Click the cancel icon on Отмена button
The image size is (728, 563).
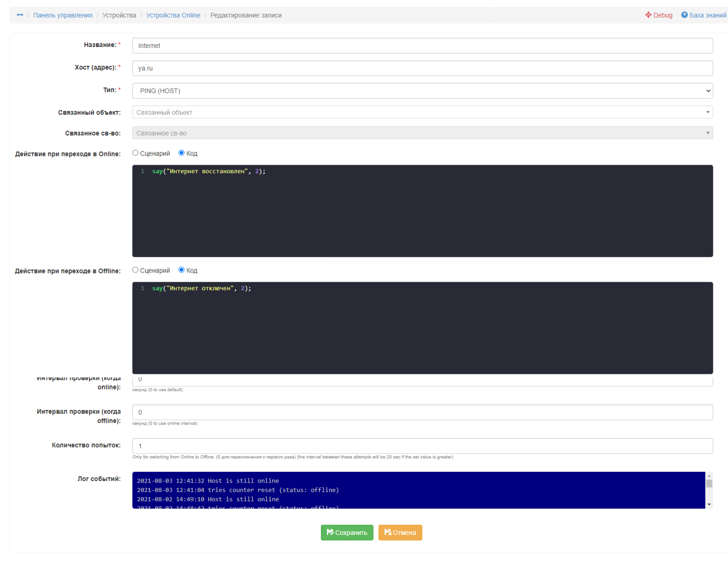[387, 532]
